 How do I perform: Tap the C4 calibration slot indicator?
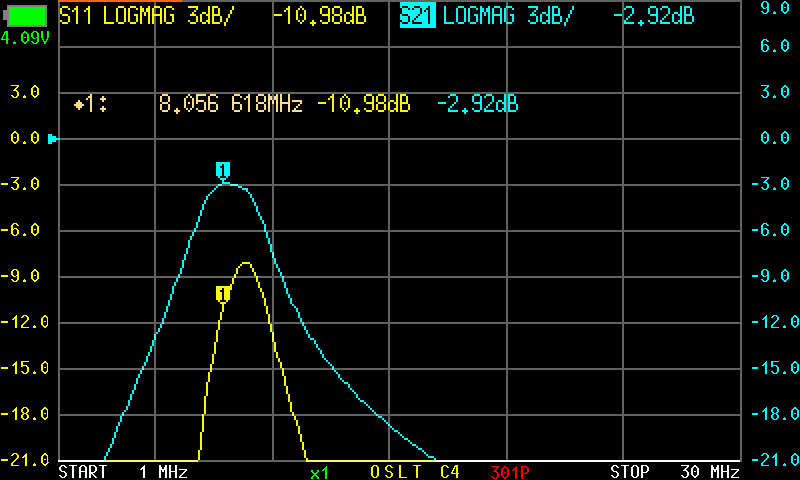(x=449, y=472)
